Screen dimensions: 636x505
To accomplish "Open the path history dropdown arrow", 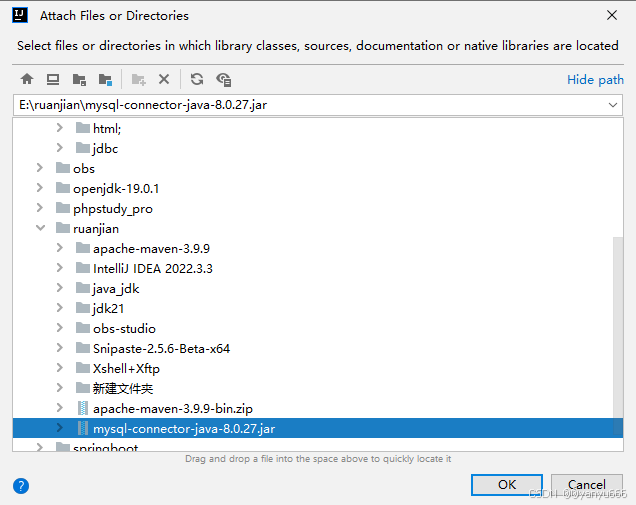I will coord(613,105).
